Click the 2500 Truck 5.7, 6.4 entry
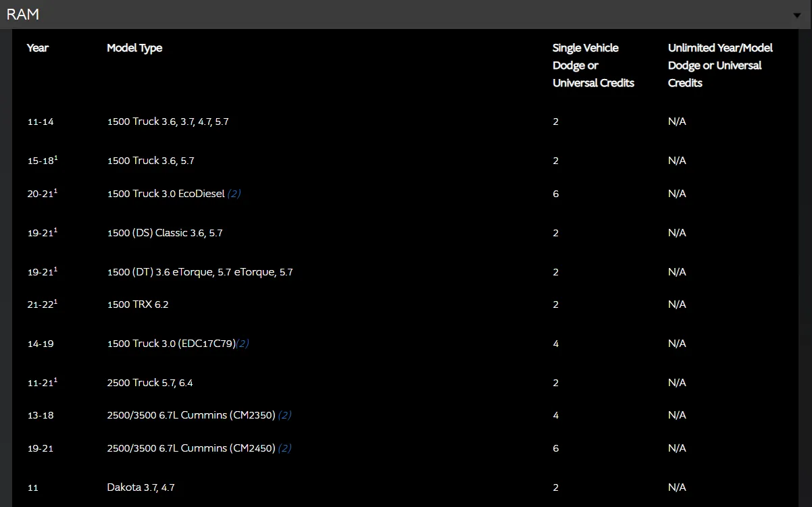 click(x=150, y=383)
